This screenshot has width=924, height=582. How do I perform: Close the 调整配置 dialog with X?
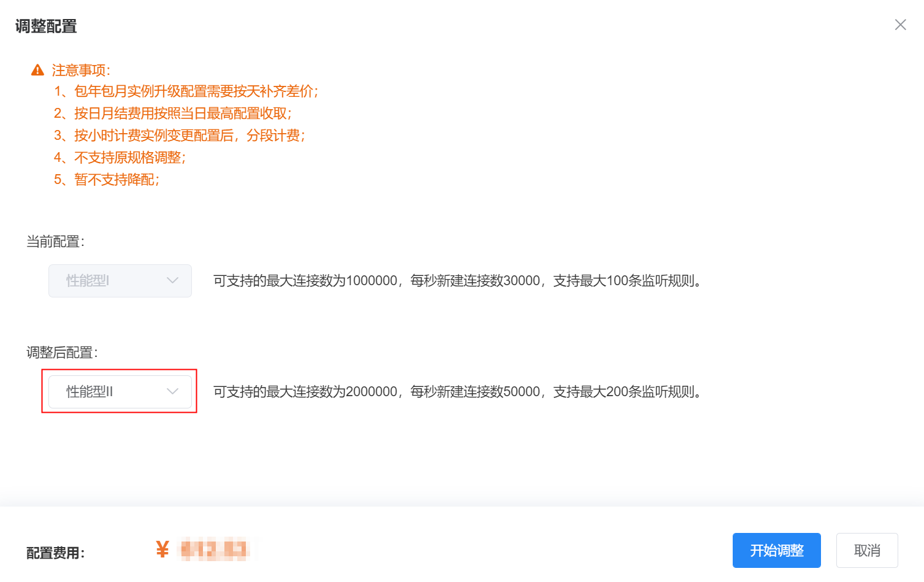pos(900,25)
